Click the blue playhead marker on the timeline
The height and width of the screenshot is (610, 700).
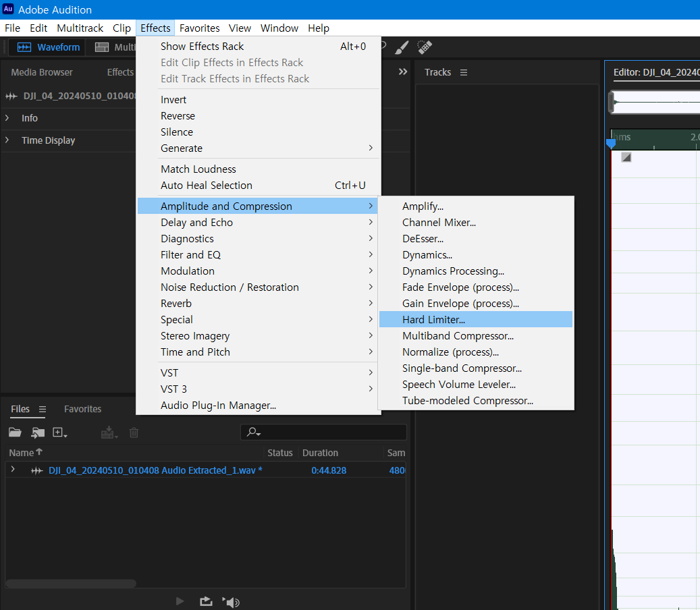tap(611, 143)
